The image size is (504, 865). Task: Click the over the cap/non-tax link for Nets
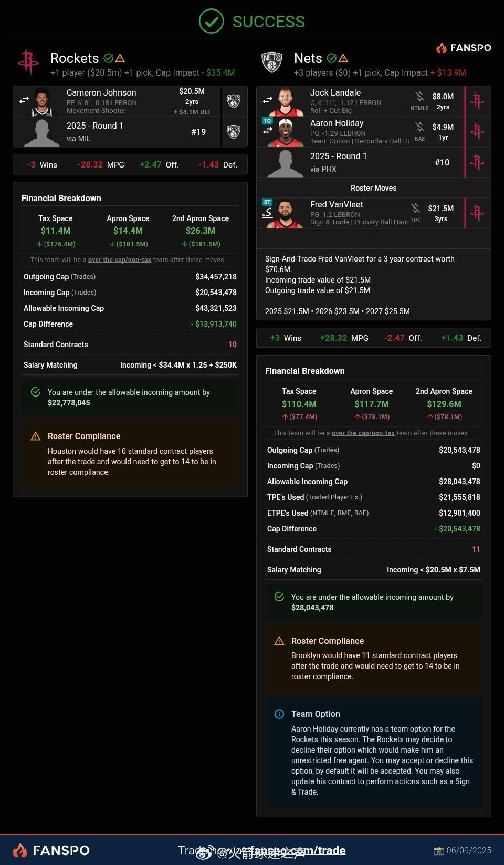[363, 433]
